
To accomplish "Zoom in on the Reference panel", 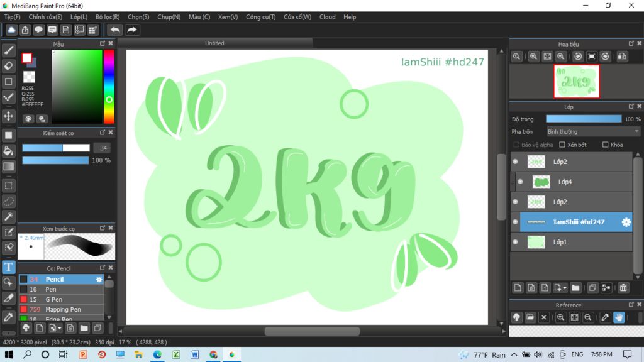I will point(560,317).
